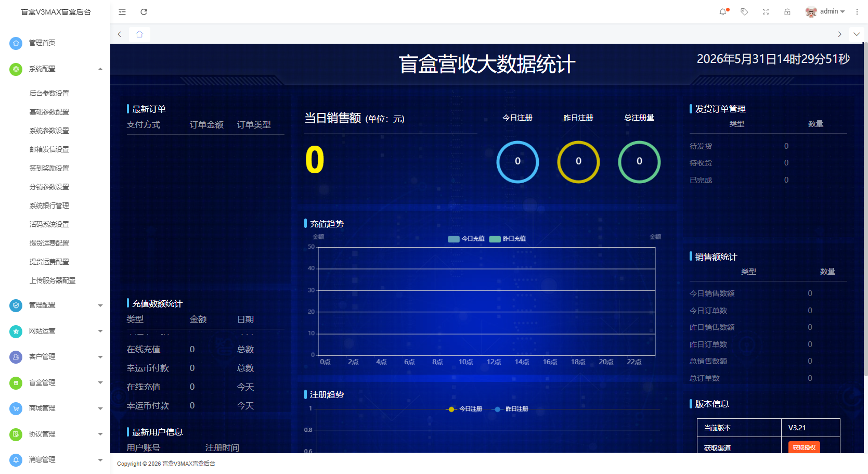Open the tab options dropdown chevron
The image size is (868, 474).
click(x=857, y=34)
